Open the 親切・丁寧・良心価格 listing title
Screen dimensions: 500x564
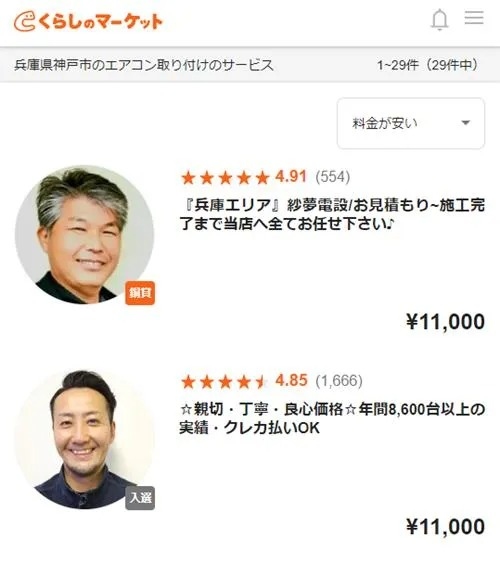332,418
